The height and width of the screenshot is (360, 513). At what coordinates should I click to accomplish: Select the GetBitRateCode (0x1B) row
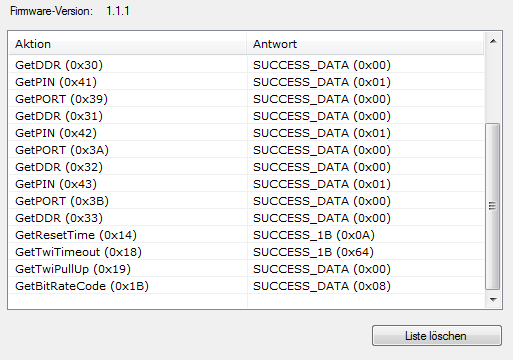pyautogui.click(x=247, y=286)
